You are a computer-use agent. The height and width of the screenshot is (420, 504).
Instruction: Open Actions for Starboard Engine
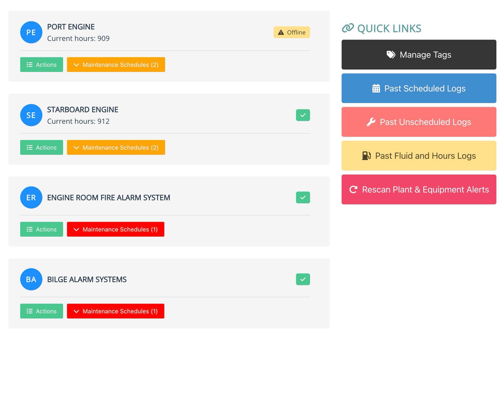42,147
